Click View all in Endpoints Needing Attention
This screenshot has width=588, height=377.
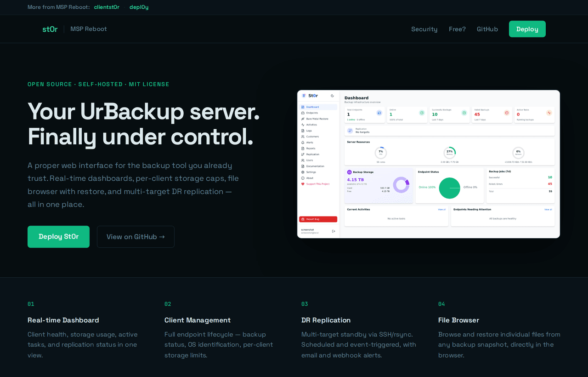[x=548, y=209]
